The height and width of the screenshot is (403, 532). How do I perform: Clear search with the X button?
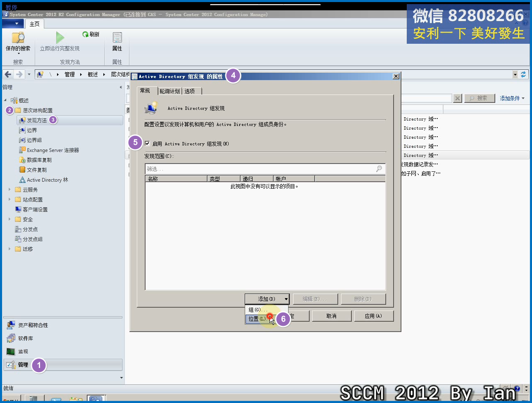[458, 98]
